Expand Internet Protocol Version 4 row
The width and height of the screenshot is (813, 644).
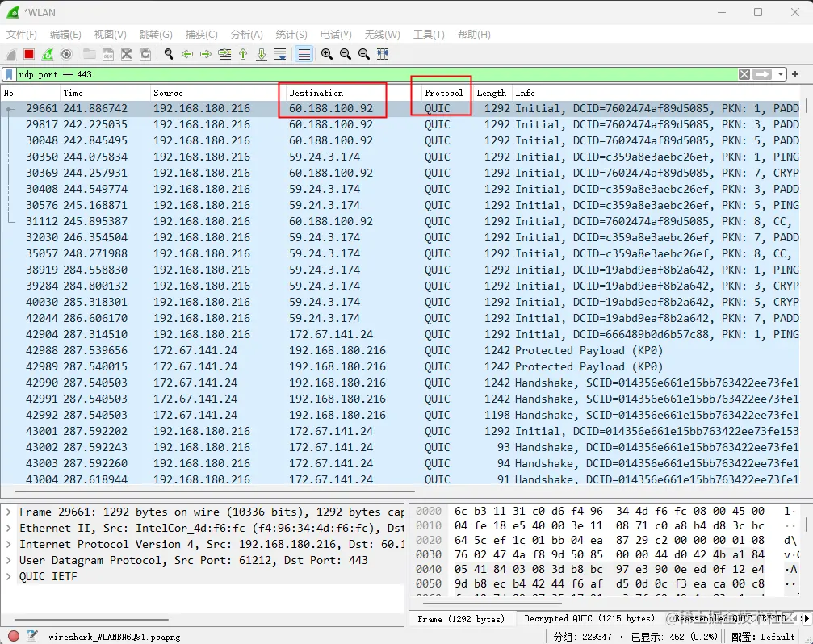click(9, 544)
